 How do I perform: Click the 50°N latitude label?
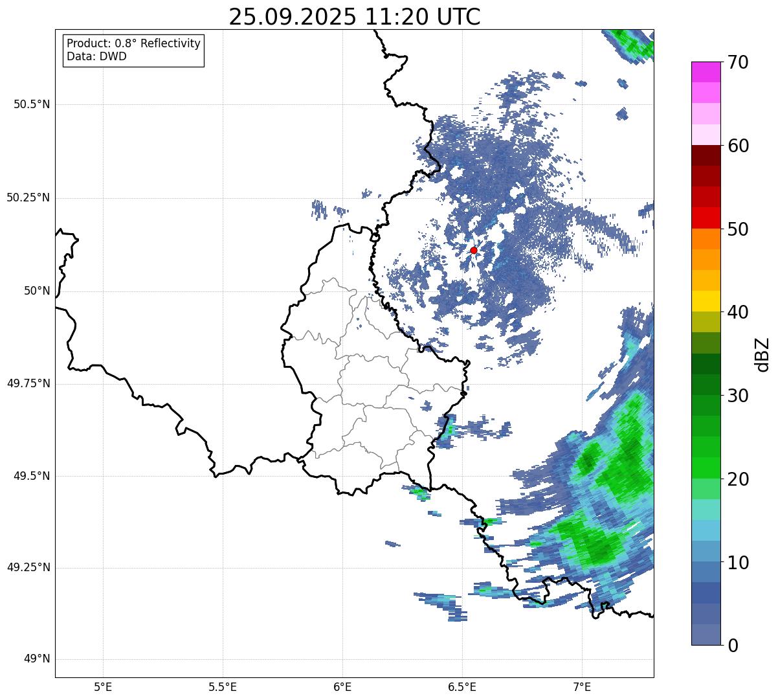(37, 291)
